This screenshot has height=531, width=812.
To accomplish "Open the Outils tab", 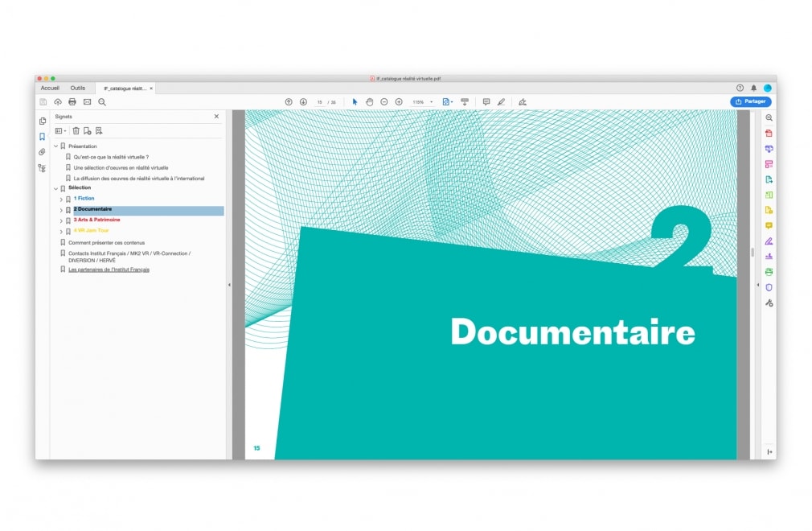I will tap(77, 88).
